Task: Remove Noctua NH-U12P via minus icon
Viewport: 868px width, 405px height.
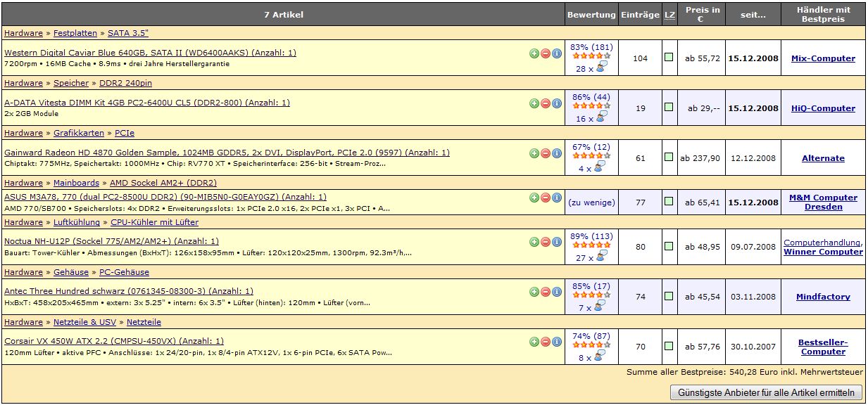Action: (546, 242)
